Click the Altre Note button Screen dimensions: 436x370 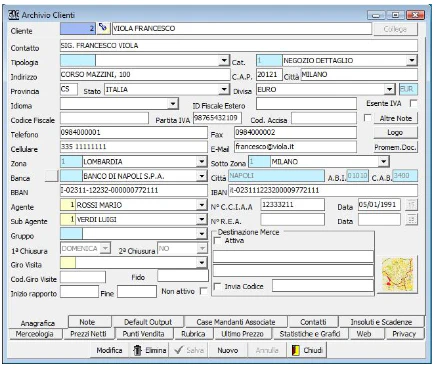click(x=396, y=118)
